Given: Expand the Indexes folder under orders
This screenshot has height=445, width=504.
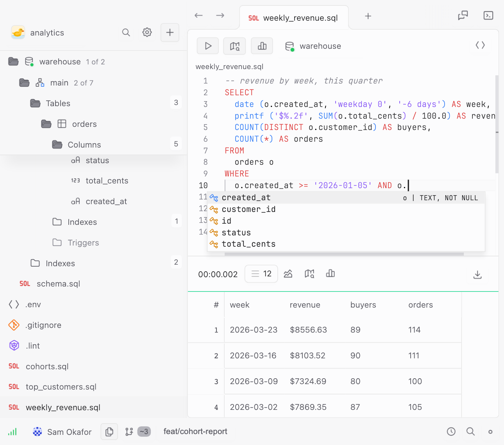Looking at the screenshot, I should 94,222.
